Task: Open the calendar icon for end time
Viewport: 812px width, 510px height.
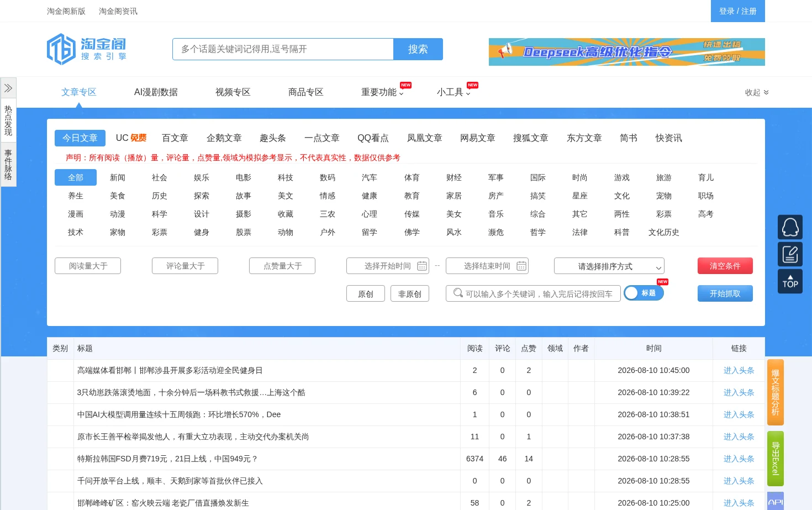Action: pos(521,266)
